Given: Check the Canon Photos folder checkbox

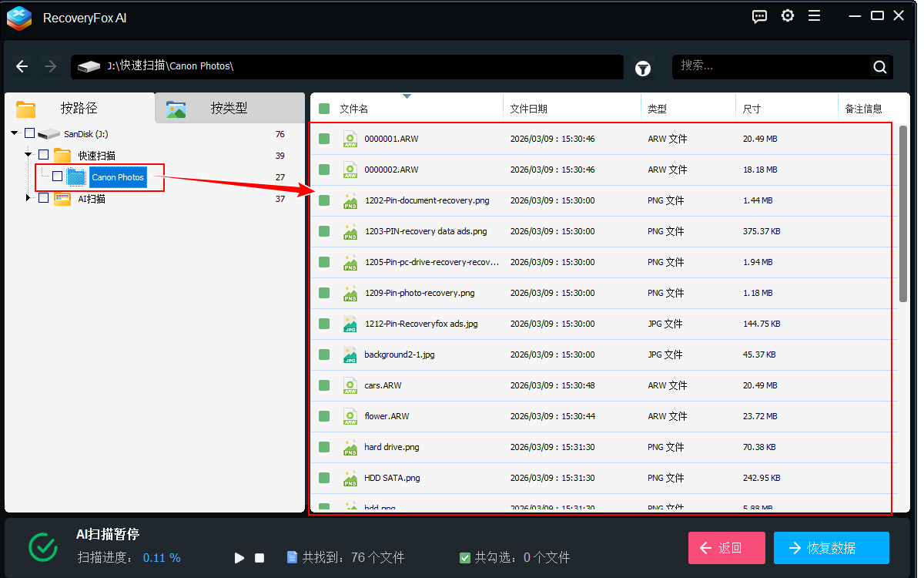Looking at the screenshot, I should [57, 177].
